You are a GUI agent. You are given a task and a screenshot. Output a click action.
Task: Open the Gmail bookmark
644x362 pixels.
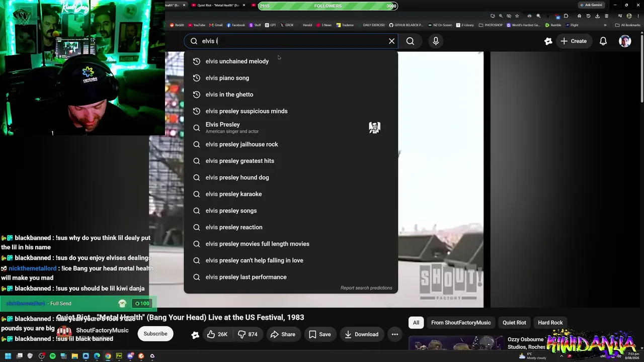pos(216,25)
